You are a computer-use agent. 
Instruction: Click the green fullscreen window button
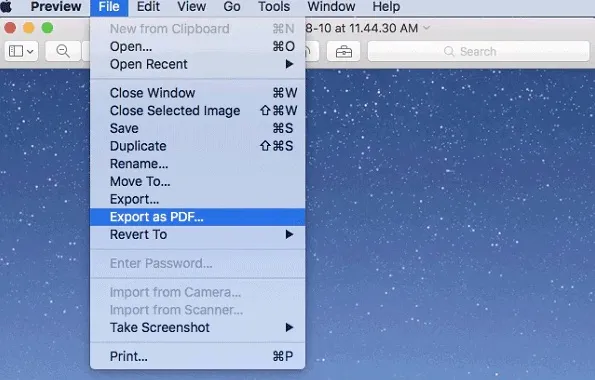(x=47, y=28)
